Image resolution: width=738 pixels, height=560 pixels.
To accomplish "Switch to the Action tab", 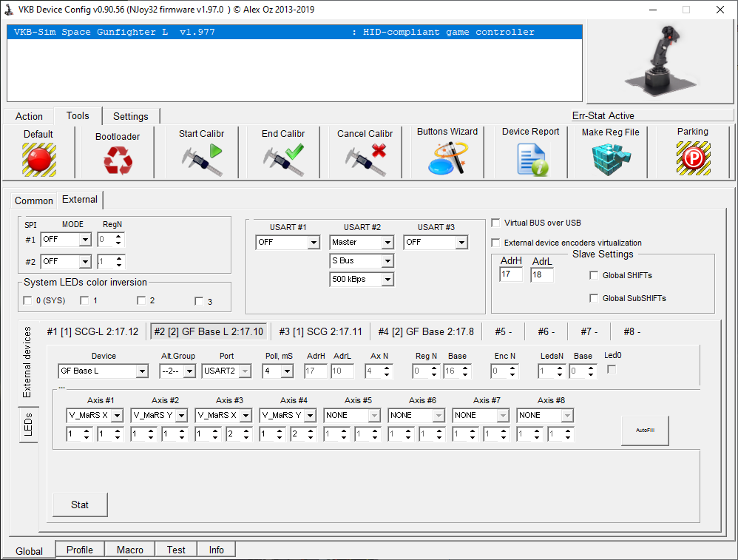I will click(x=29, y=116).
